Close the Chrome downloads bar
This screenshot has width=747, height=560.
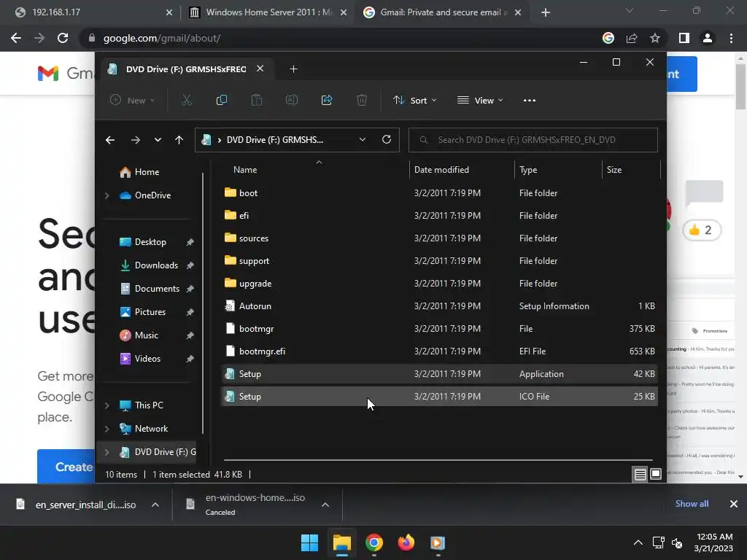tap(734, 503)
